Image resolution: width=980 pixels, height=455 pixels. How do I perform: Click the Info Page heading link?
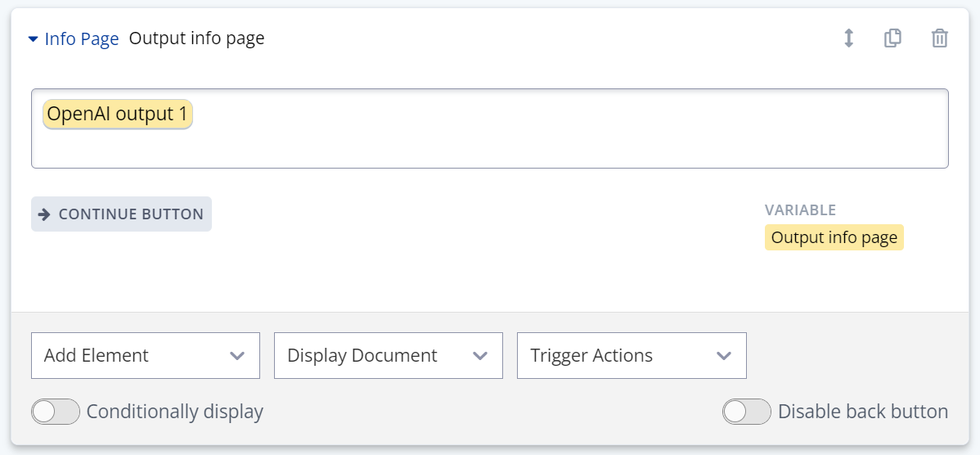click(81, 38)
